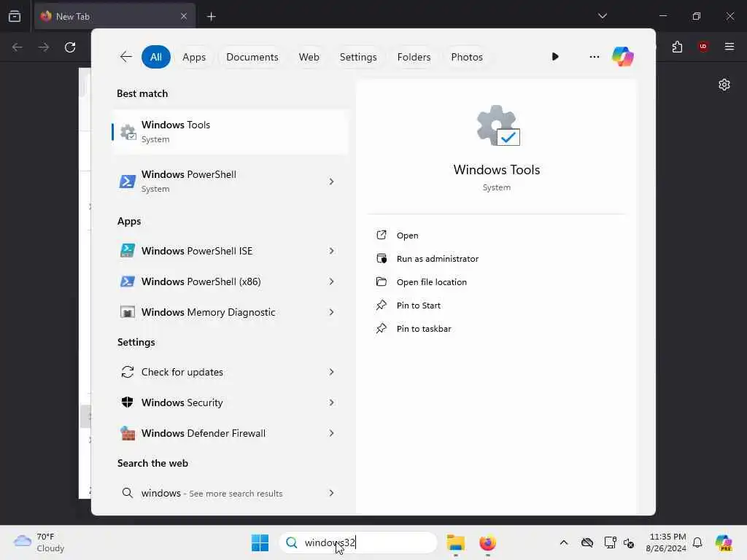Expand Windows PowerShell result chevron
Screen dimensions: 747x560
[332, 182]
